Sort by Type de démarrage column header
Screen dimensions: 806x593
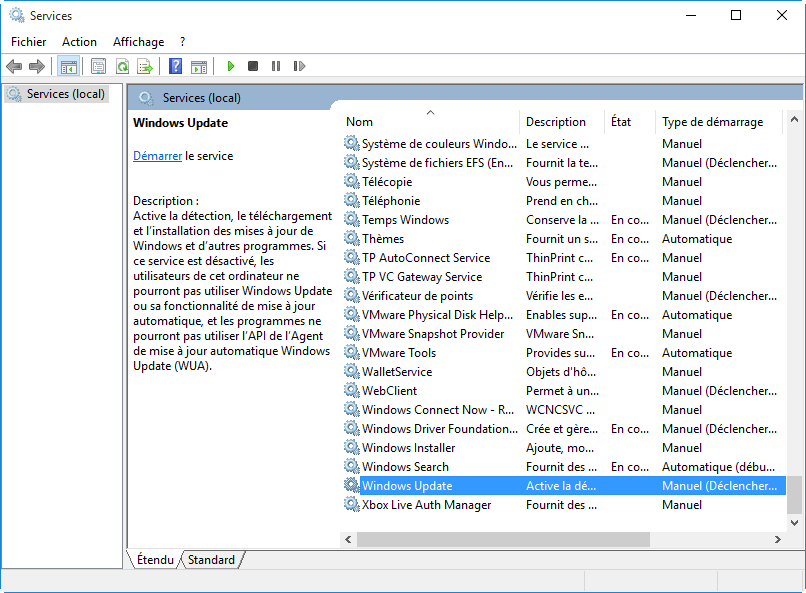click(711, 122)
